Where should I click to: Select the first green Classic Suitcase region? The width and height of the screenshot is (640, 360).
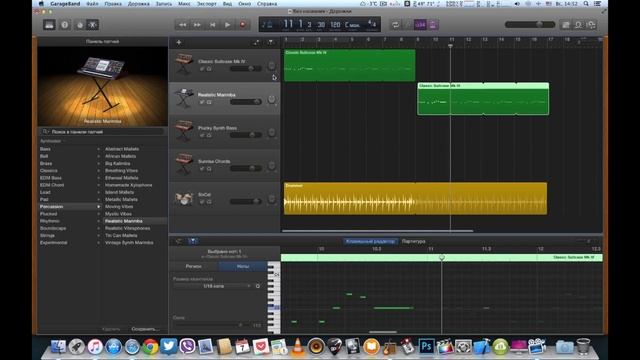pos(350,65)
